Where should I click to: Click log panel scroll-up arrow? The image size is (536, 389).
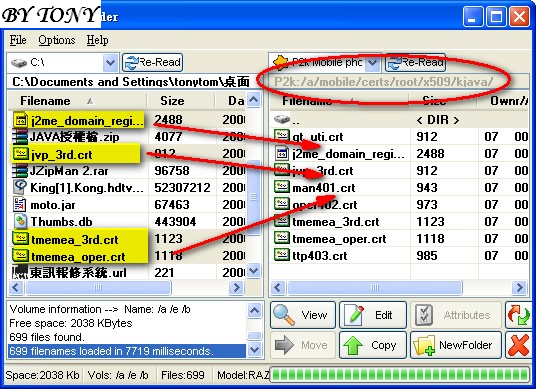tap(254, 310)
